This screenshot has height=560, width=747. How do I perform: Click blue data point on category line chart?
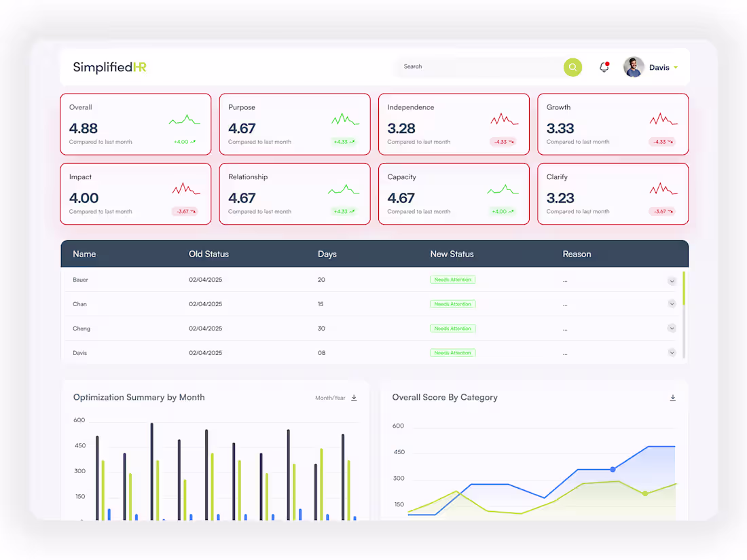tap(613, 470)
